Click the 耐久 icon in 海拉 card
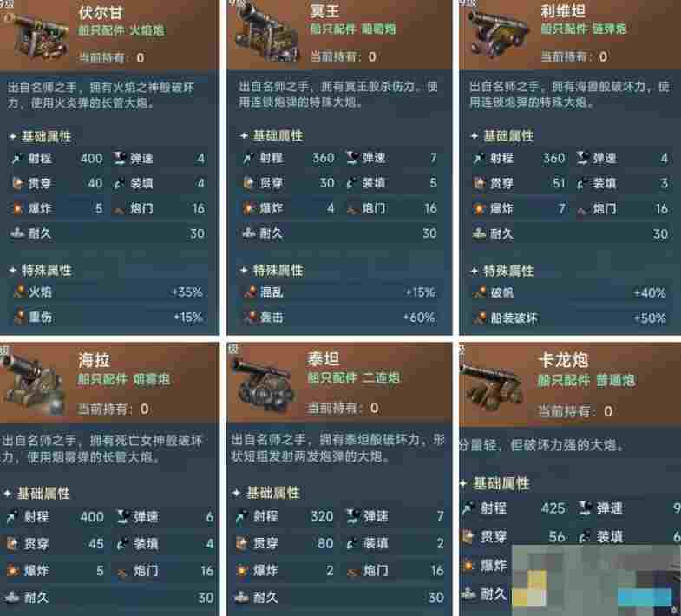The width and height of the screenshot is (681, 616). (x=10, y=597)
